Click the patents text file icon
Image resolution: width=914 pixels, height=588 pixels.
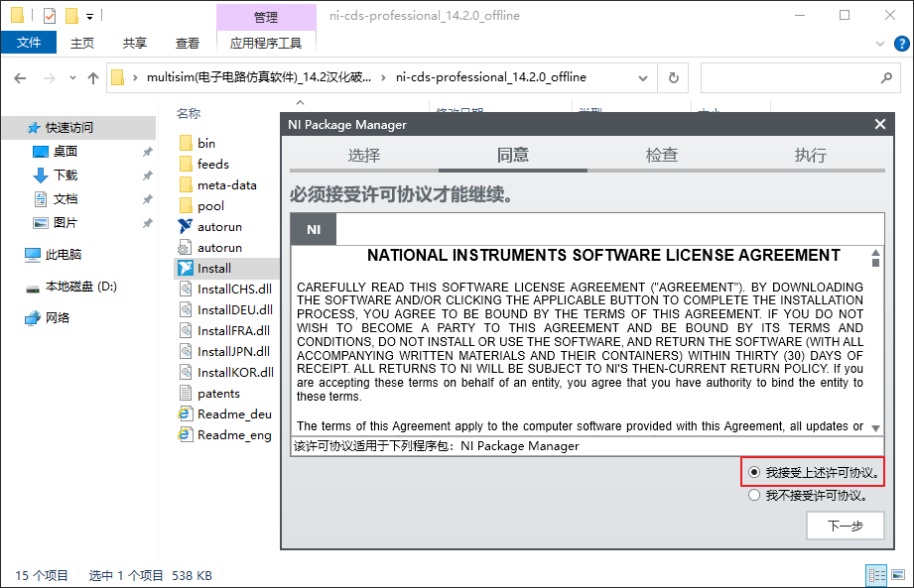click(186, 394)
